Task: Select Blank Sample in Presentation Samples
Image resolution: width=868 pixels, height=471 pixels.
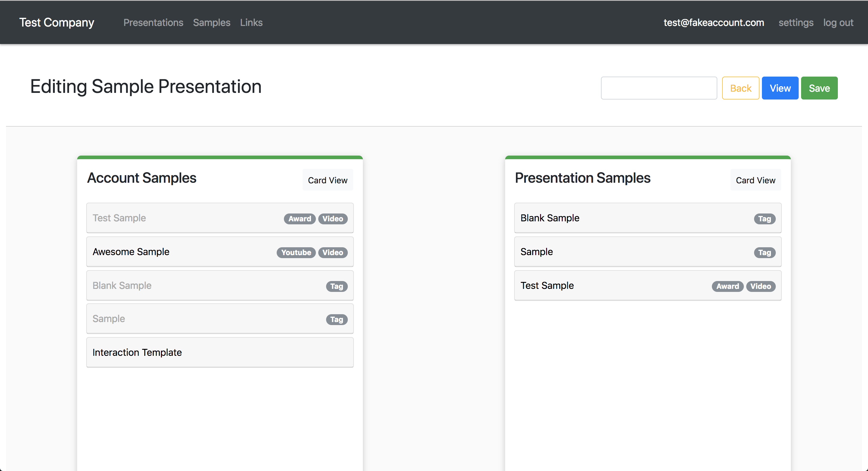Action: pyautogui.click(x=549, y=218)
